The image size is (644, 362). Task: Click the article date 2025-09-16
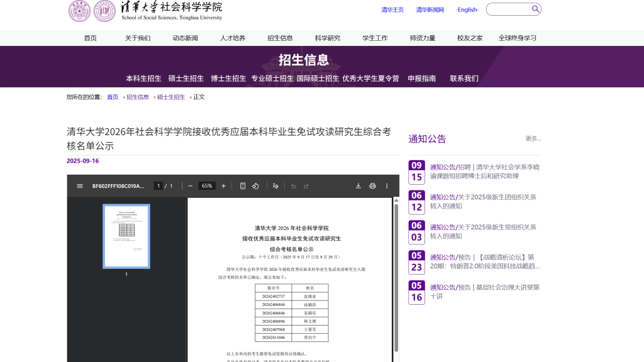point(82,161)
